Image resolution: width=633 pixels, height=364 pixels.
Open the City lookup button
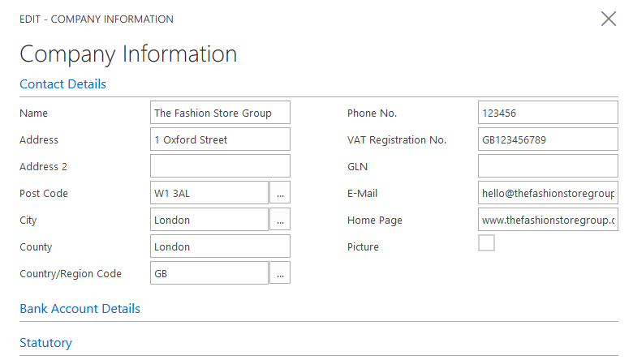280,220
